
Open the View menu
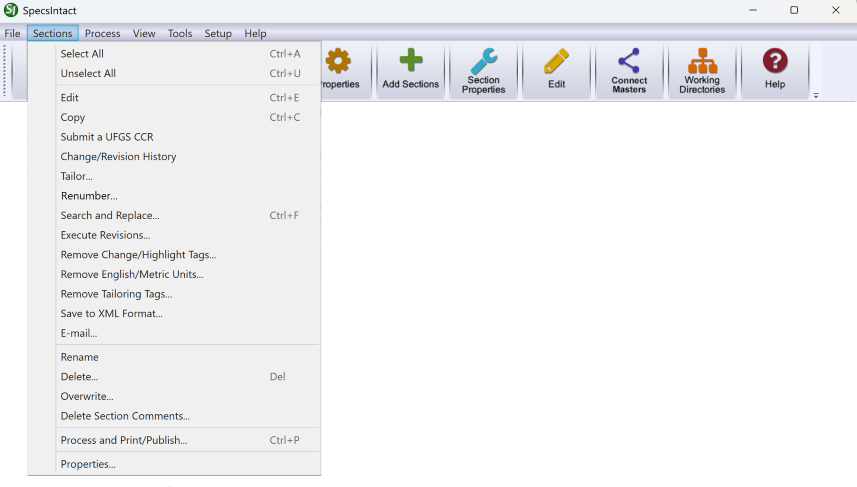point(144,33)
